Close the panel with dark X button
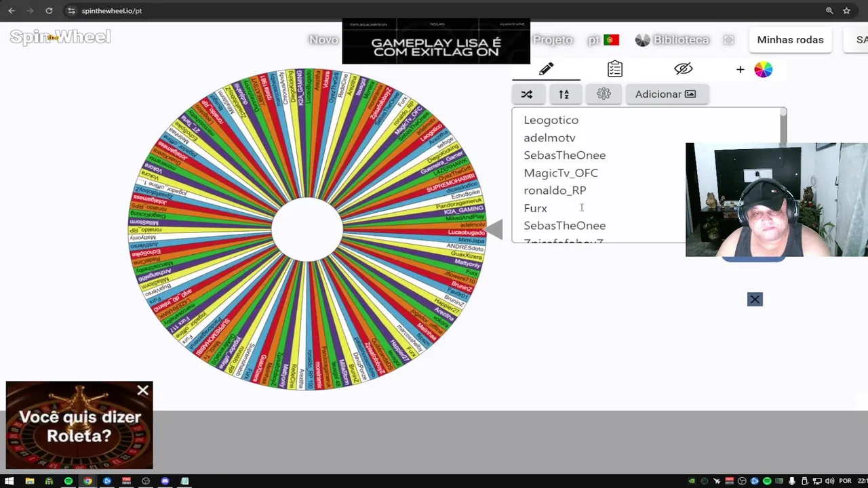This screenshot has width=868, height=488. (x=755, y=300)
